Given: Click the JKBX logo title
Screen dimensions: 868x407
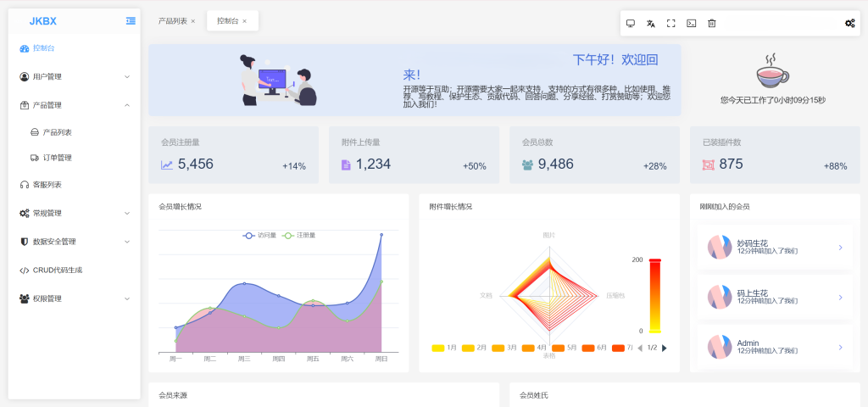Looking at the screenshot, I should point(42,21).
